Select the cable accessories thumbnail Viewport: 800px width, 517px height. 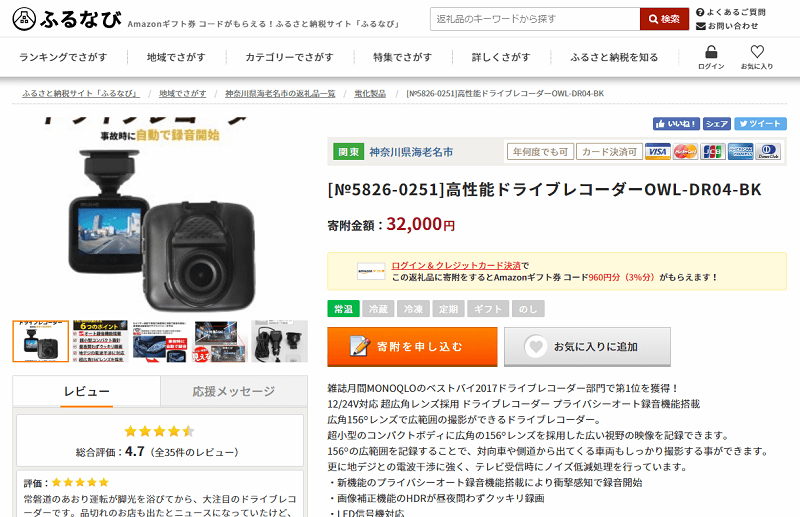280,341
